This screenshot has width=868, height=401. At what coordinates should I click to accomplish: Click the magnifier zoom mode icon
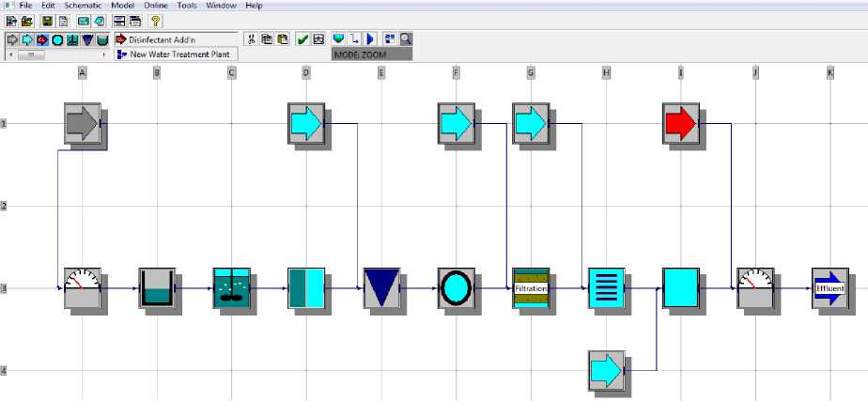tap(406, 39)
